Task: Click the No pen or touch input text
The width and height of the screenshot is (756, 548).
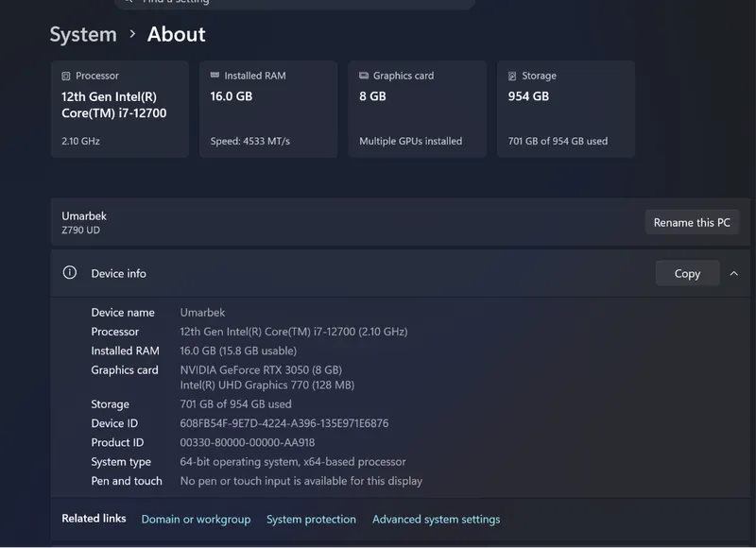Action: click(x=301, y=481)
